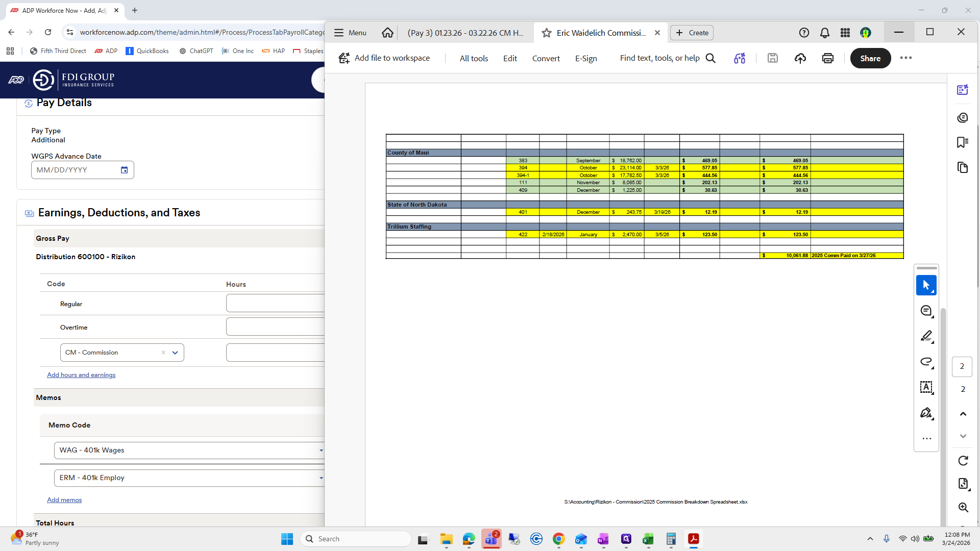Click the Add hours and earnings link

tap(81, 375)
